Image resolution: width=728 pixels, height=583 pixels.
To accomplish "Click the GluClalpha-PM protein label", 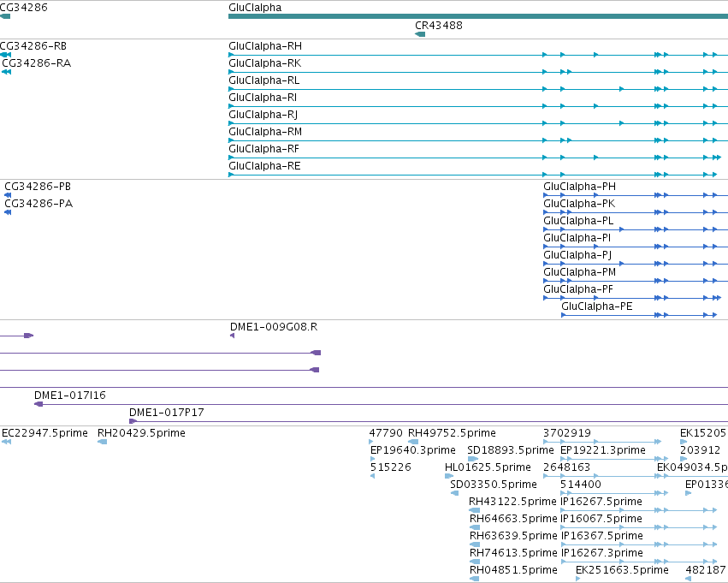I will [579, 272].
